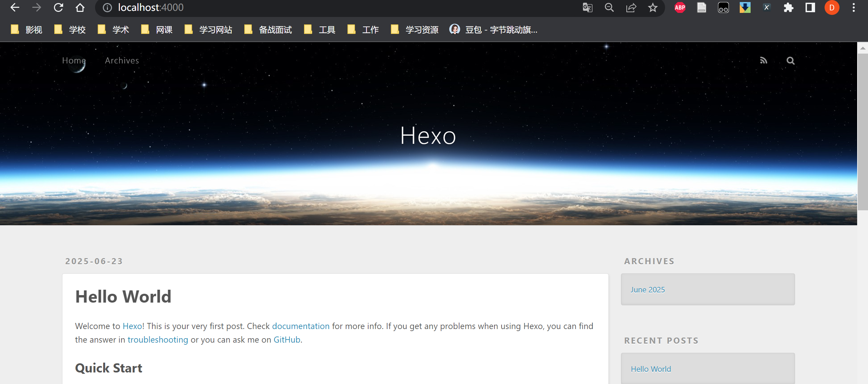The image size is (868, 384).
Task: View site information icon in address bar
Action: pos(107,7)
